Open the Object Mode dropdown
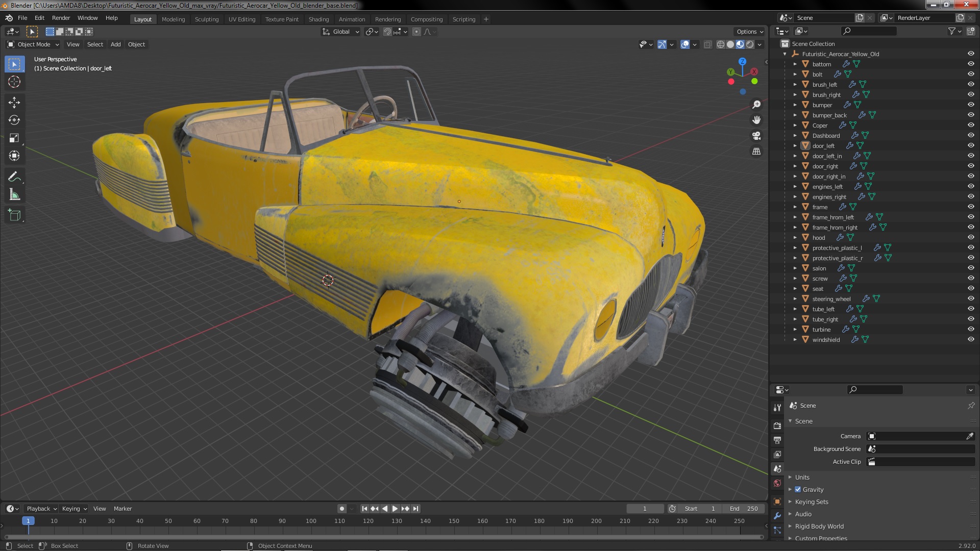The image size is (980, 551). 33,44
